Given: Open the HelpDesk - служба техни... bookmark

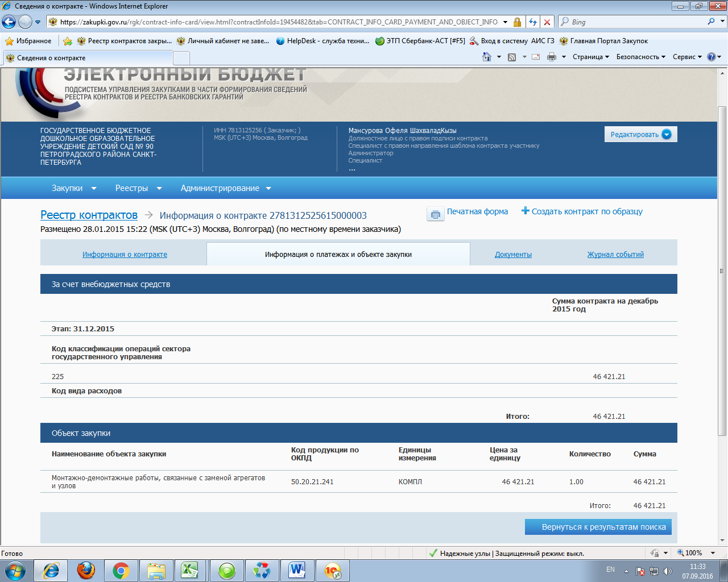Looking at the screenshot, I should [x=322, y=41].
